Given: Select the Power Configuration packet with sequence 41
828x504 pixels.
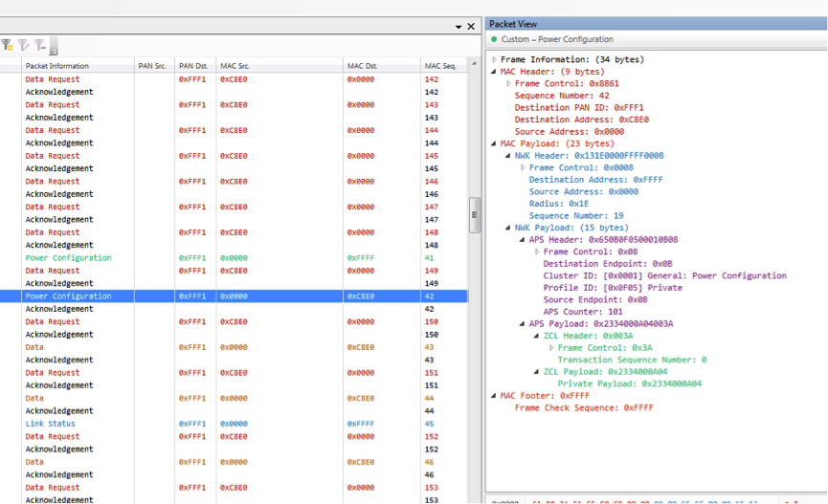Looking at the screenshot, I should coord(68,258).
